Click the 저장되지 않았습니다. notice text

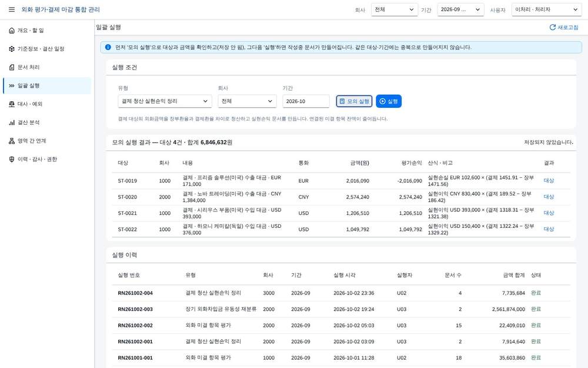tap(548, 142)
